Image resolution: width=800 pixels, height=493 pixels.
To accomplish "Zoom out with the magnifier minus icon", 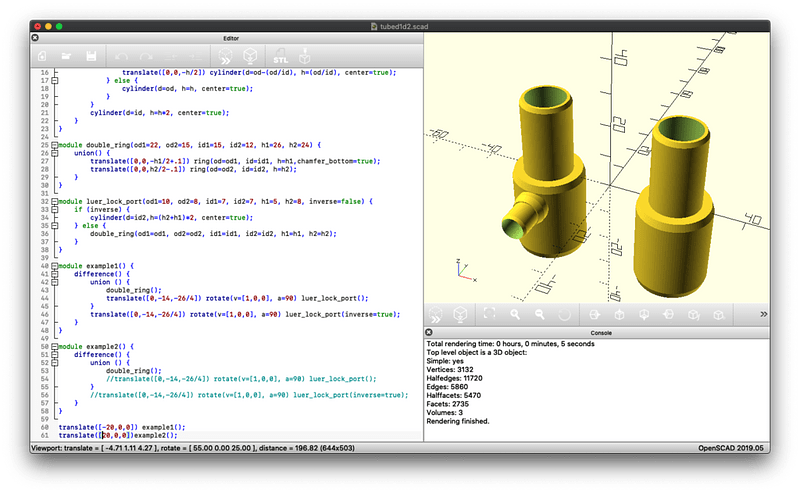I will coord(539,314).
